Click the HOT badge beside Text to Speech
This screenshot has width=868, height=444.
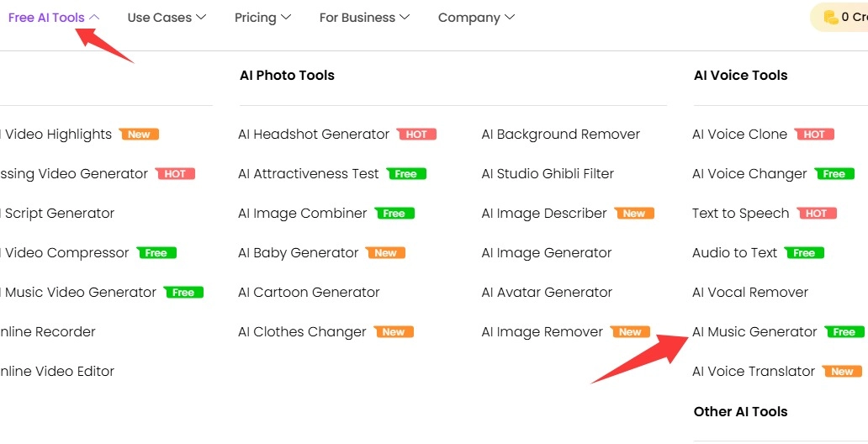click(817, 214)
